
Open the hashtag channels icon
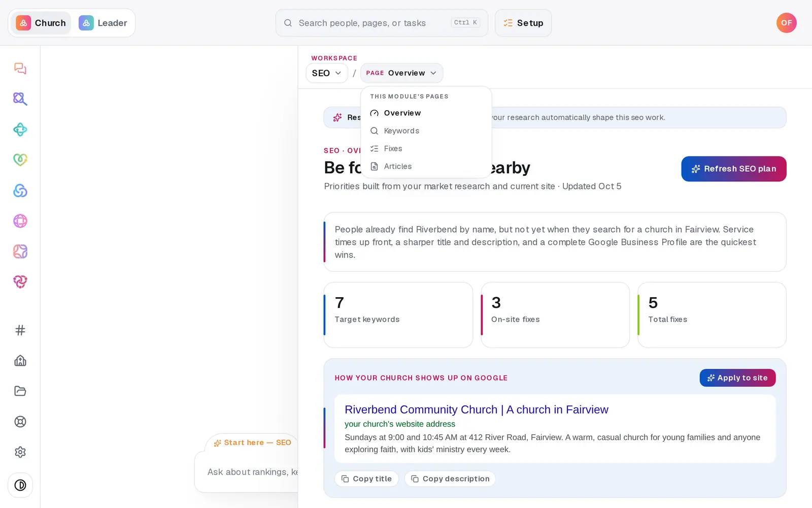click(20, 330)
